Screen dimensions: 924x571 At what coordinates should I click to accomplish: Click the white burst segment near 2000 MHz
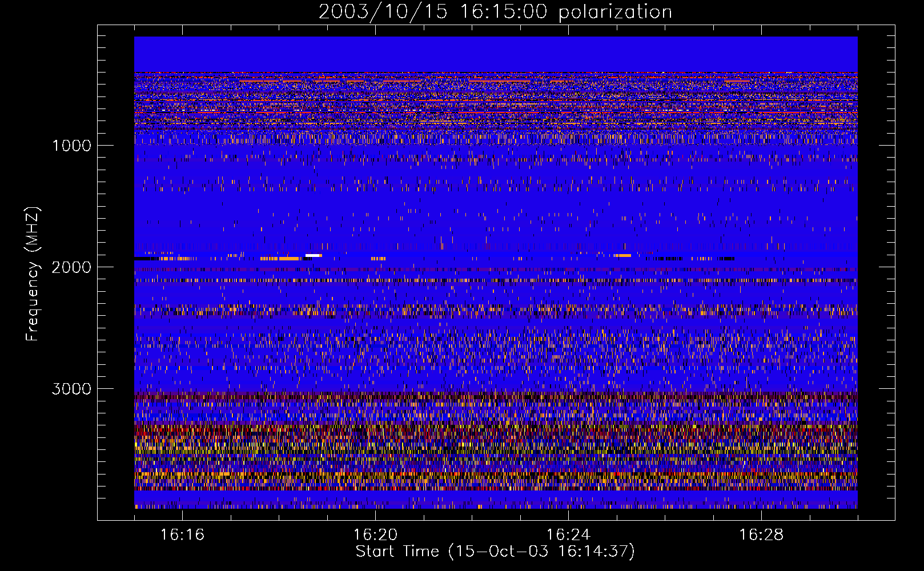point(314,255)
